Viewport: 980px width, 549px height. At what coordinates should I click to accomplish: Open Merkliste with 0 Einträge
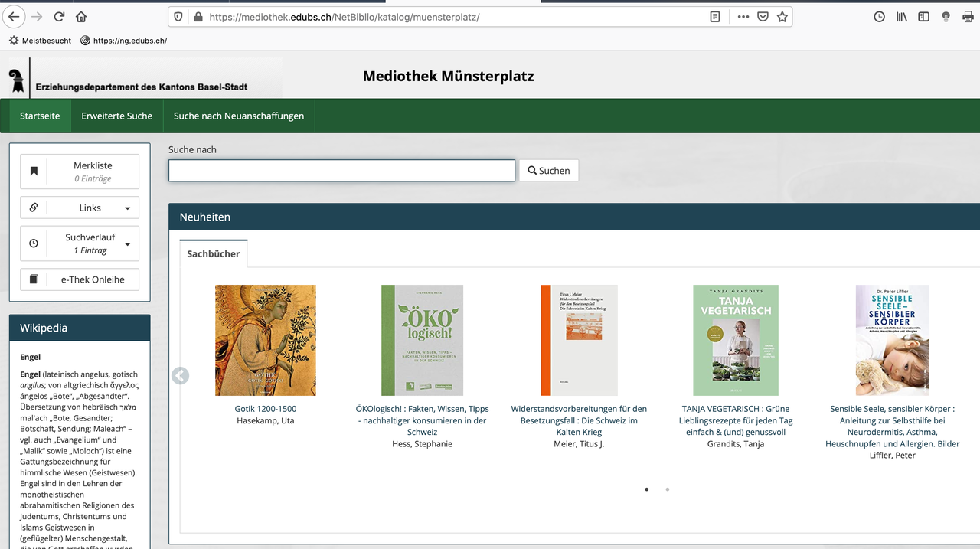pyautogui.click(x=80, y=172)
